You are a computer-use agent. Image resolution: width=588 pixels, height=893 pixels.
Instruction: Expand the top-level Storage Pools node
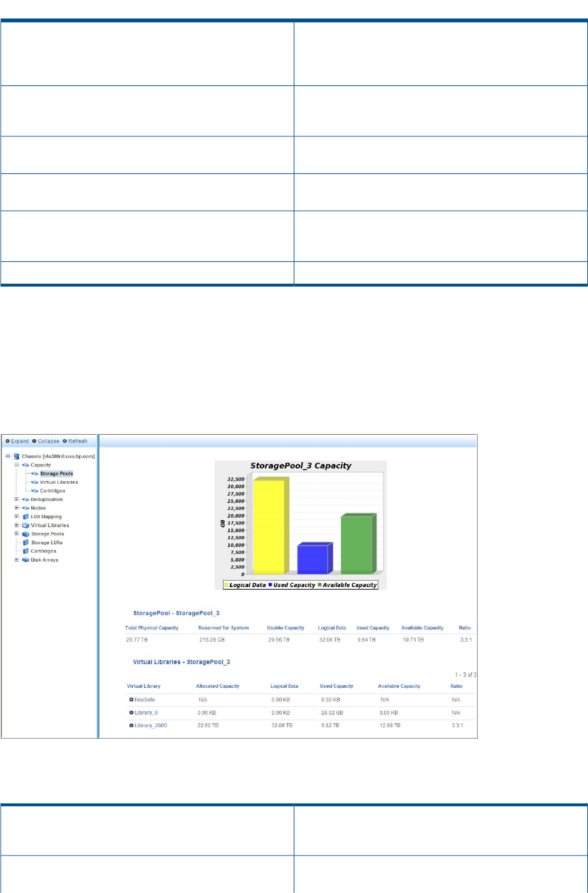(17, 534)
